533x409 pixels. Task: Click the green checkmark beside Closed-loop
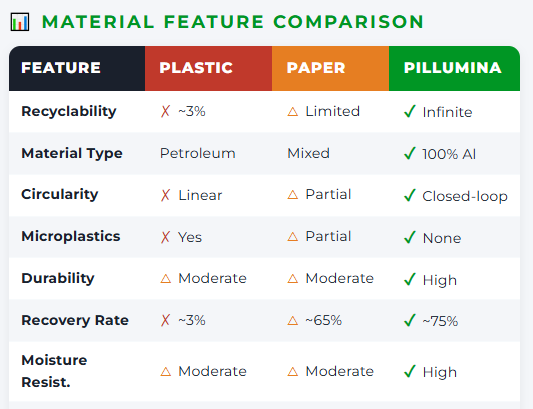point(410,195)
